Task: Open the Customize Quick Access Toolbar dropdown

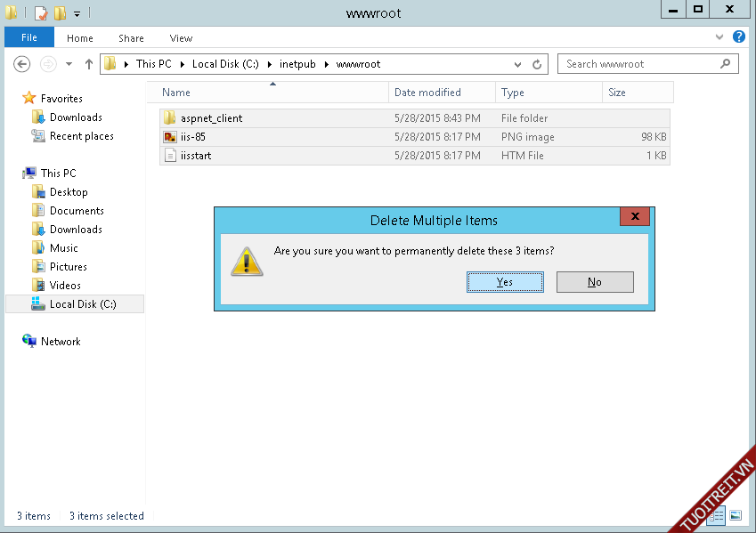Action: tap(77, 13)
